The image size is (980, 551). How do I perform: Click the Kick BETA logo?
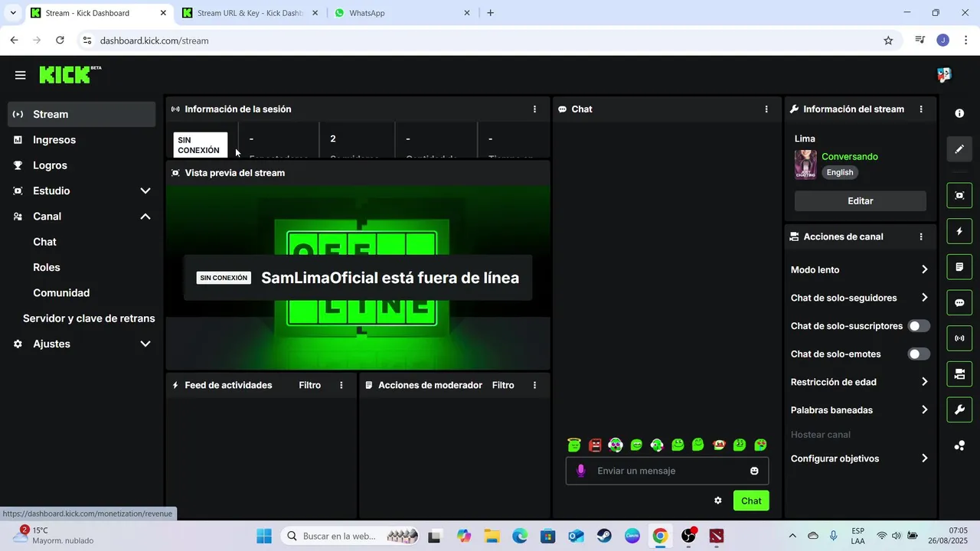pos(70,74)
